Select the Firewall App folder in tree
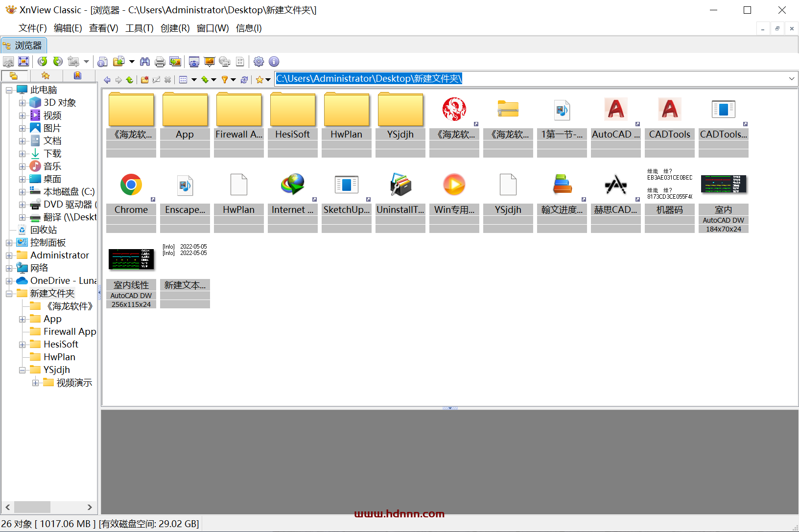The height and width of the screenshot is (532, 799). click(x=70, y=332)
